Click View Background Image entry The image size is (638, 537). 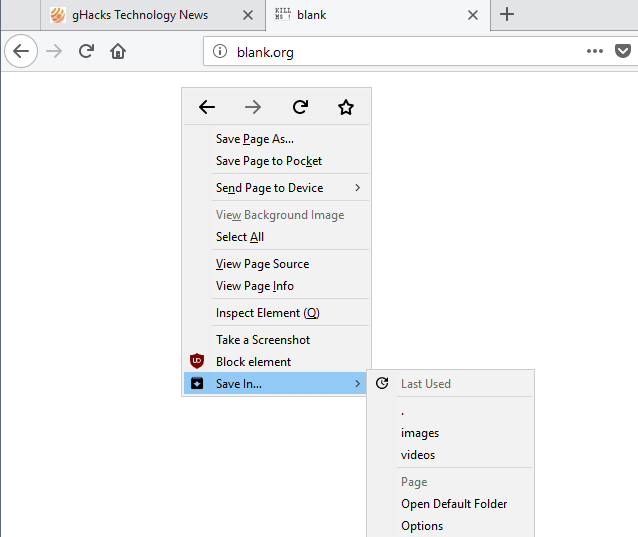click(277, 215)
